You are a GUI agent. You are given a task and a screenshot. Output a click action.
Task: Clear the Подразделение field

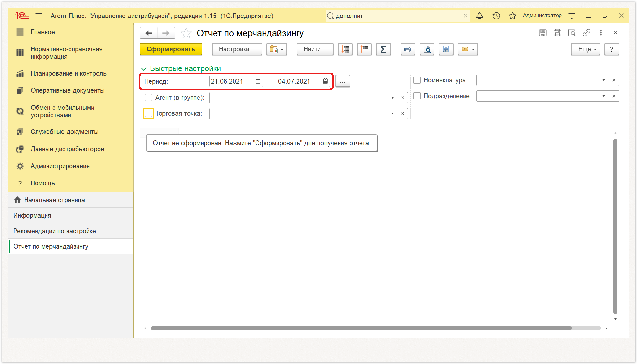tap(614, 96)
